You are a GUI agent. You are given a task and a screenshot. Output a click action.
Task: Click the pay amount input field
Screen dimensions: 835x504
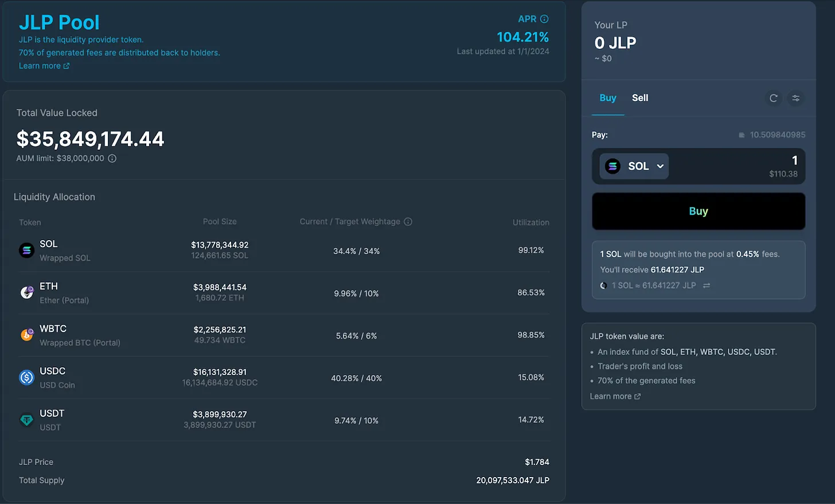[737, 166]
